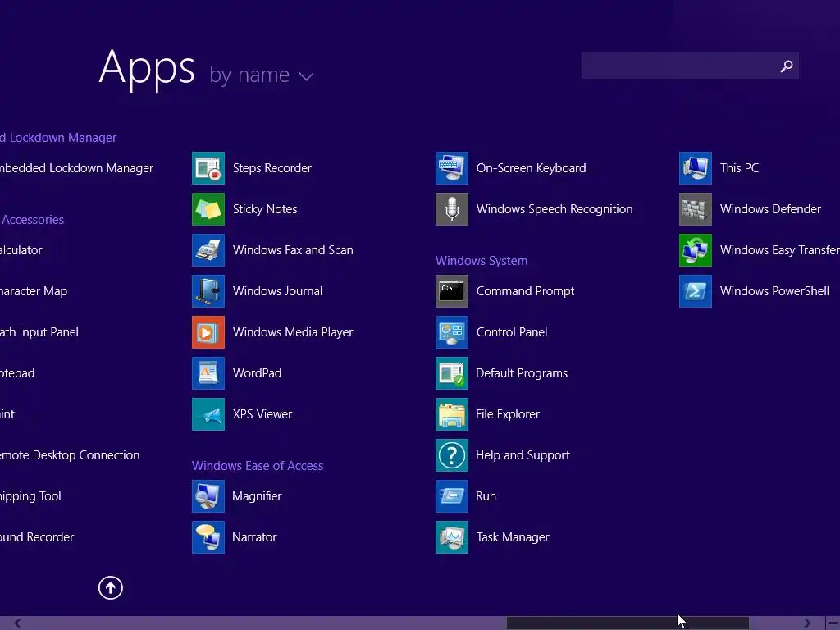Viewport: 840px width, 630px height.
Task: Click the 'Task Manager' label
Action: tap(513, 537)
